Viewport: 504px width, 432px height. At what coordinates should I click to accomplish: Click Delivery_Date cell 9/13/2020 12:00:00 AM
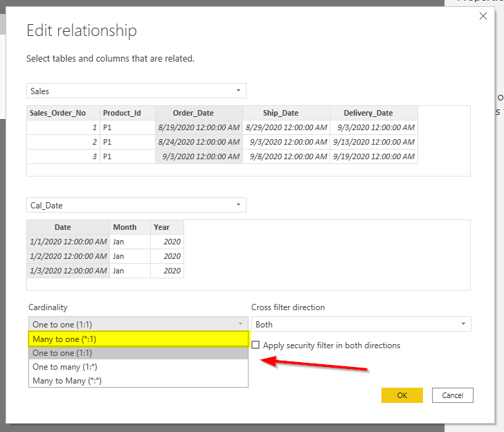[x=374, y=142]
